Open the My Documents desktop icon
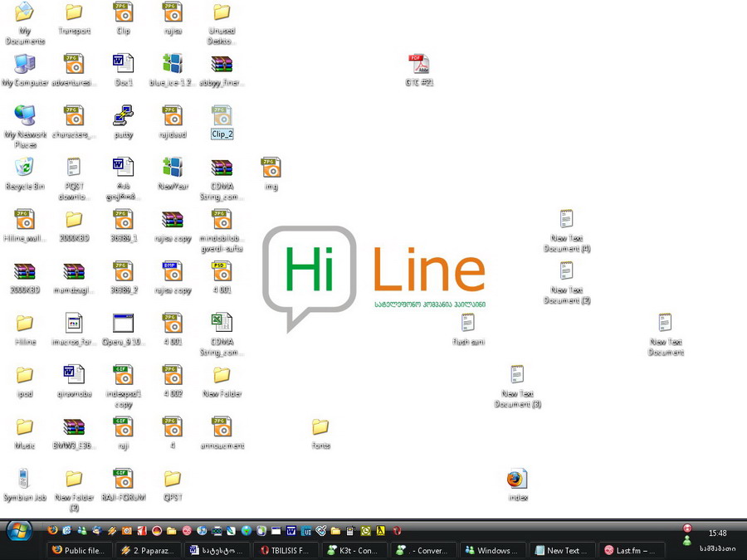Viewport: 747px width, 560px height. [25, 12]
